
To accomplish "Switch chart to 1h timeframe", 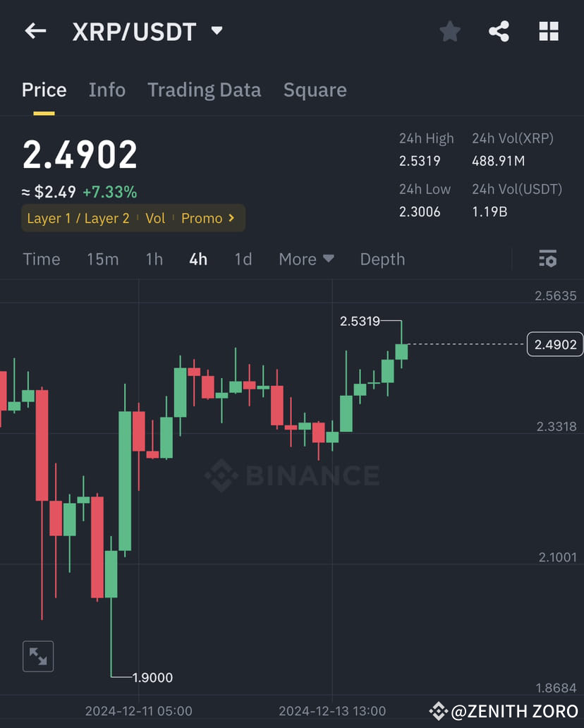I will coord(154,259).
